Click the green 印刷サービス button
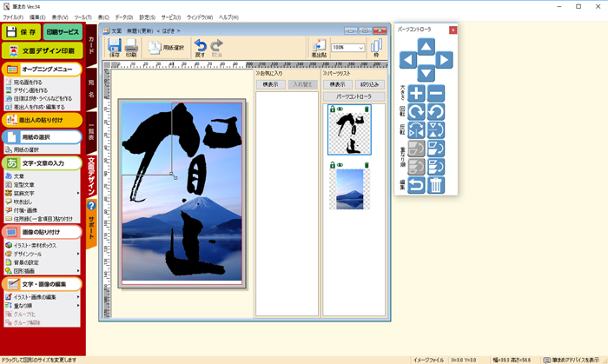 [62, 32]
